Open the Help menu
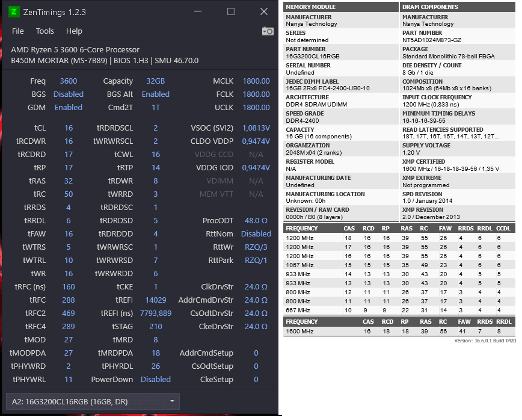Screen dimensions: 522x420 74,31
